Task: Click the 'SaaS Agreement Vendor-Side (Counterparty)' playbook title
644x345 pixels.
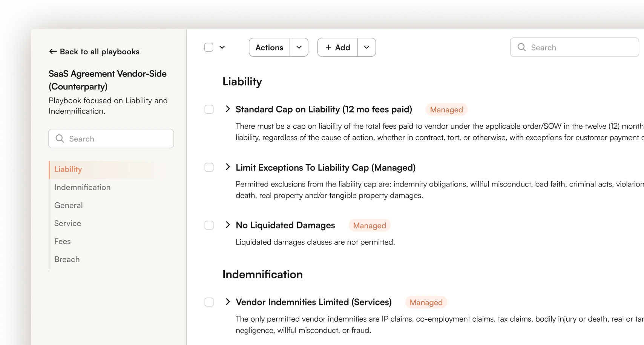Action: [x=107, y=80]
